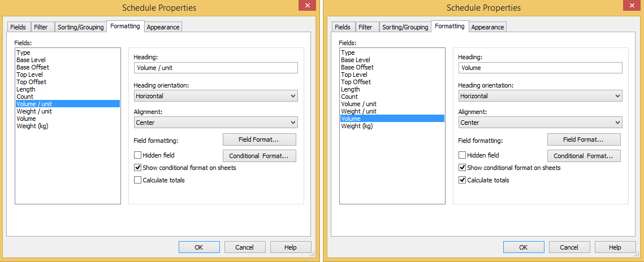This screenshot has width=644, height=262.
Task: Click OK in right dialog
Action: tap(524, 247)
